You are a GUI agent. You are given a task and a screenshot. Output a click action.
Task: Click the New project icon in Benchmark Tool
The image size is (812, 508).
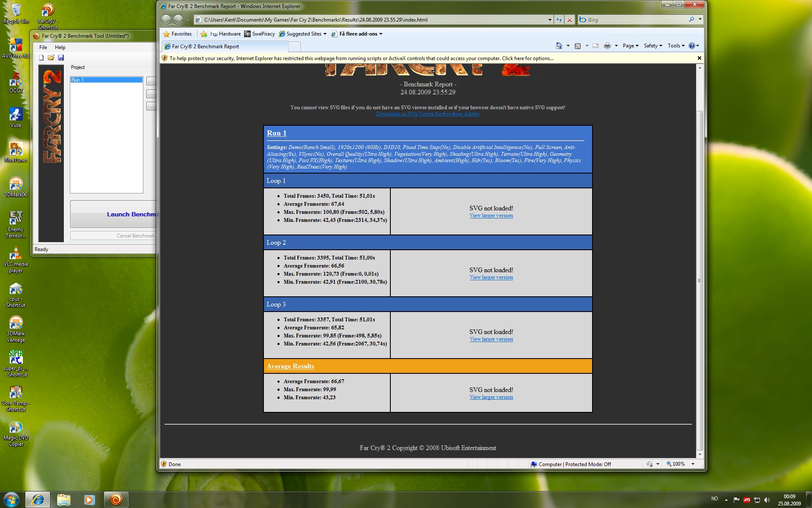(x=41, y=58)
